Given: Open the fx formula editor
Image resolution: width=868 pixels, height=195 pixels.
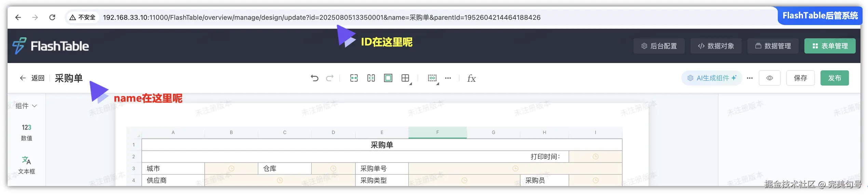Looking at the screenshot, I should [472, 78].
